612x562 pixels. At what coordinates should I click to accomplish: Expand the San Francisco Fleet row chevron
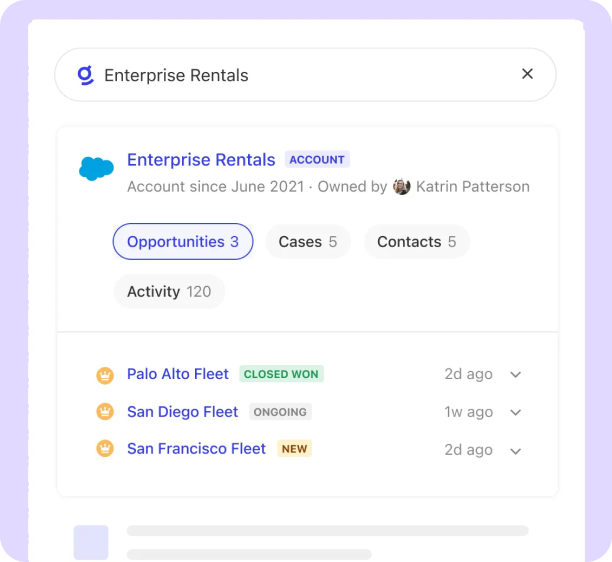click(x=516, y=451)
